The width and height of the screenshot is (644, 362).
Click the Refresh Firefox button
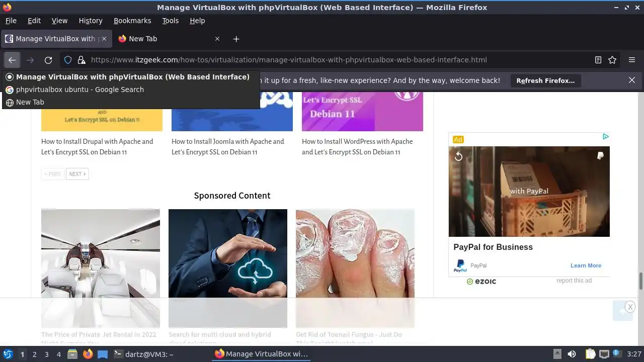[545, 80]
